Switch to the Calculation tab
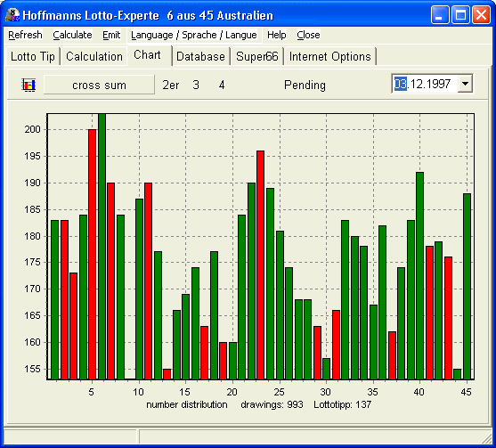 coord(94,57)
